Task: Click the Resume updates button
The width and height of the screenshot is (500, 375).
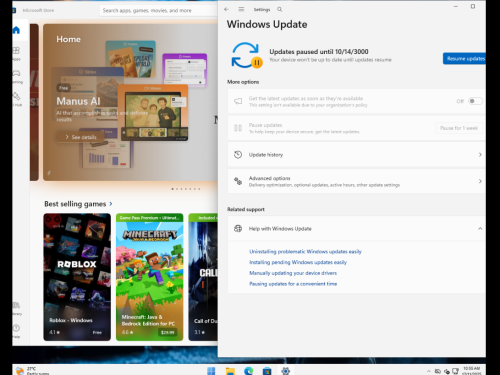Action: coord(465,59)
